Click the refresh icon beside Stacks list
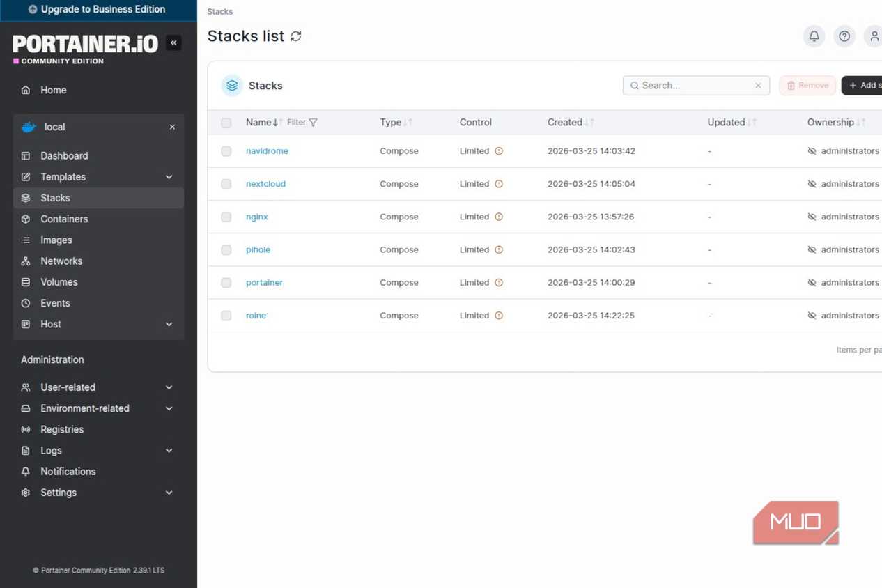 pos(296,36)
